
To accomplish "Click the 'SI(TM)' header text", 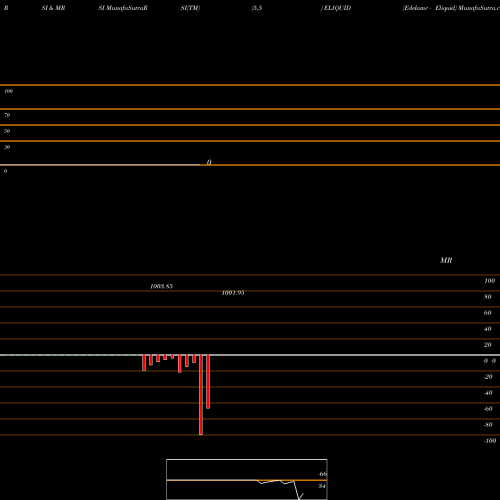I will click(x=190, y=8).
